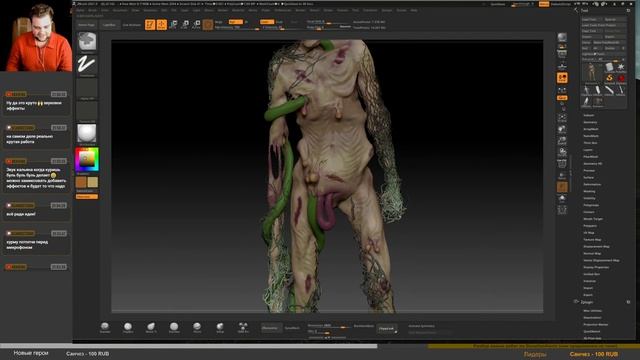Open the material sphere thumbnail picker

87,133
